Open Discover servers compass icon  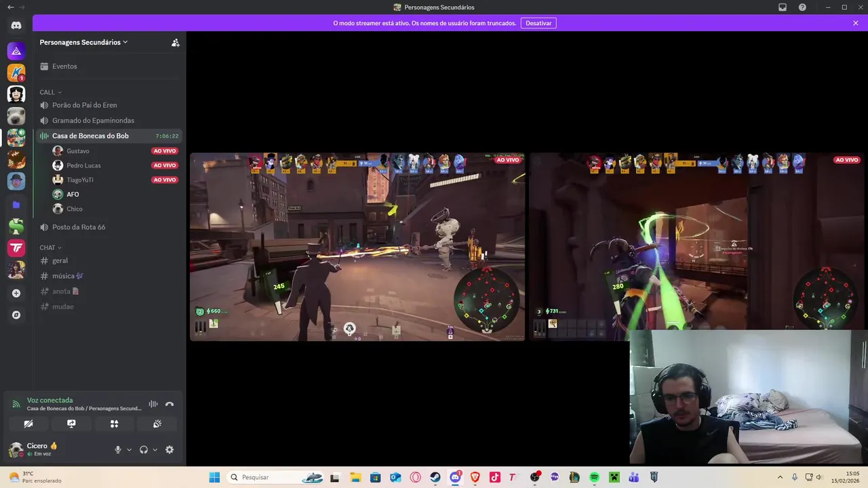[x=16, y=315]
